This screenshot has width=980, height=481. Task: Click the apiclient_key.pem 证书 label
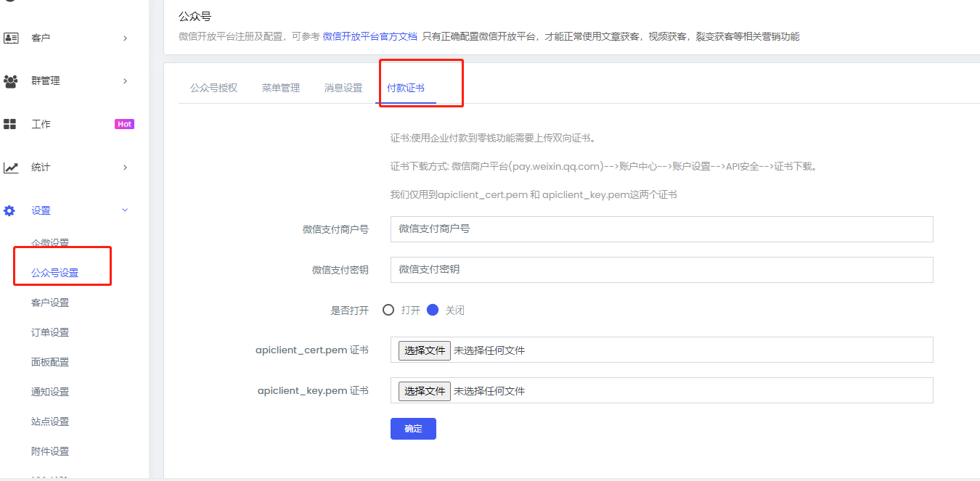(313, 391)
